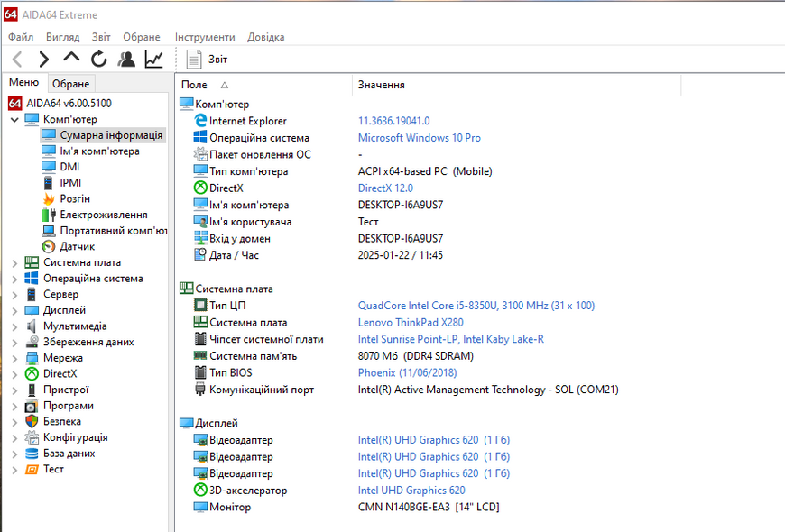Click the 3D-акселератор Xbox-style icon
The height and width of the screenshot is (532, 785).
(x=200, y=490)
